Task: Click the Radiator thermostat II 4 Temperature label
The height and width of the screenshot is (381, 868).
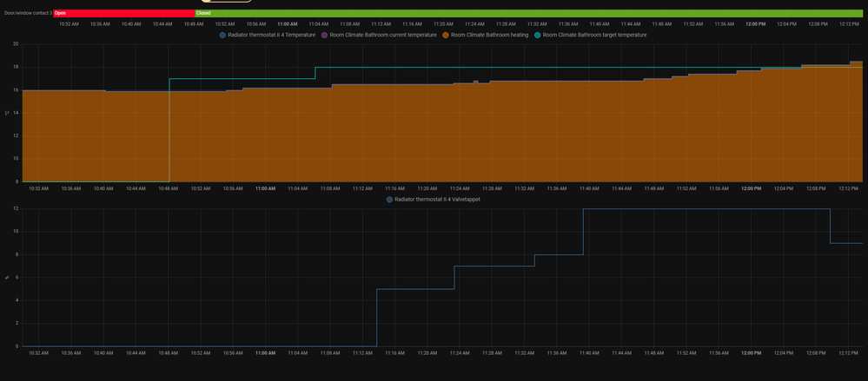Action: pos(272,35)
